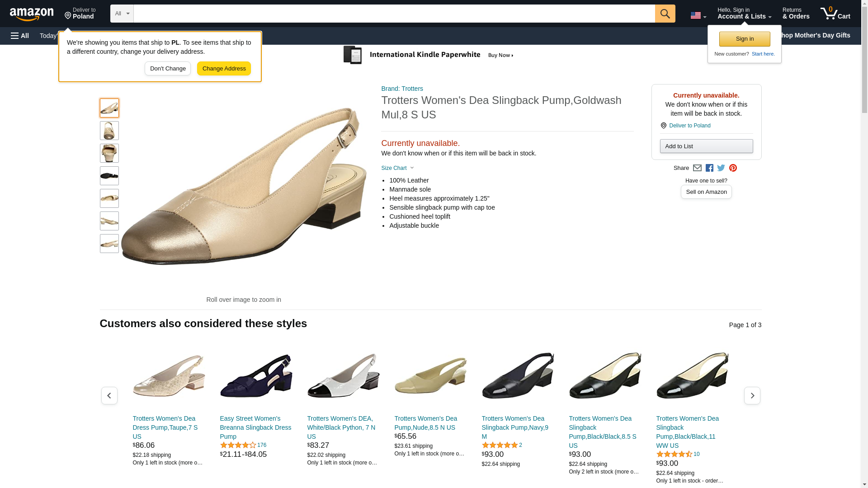Click into the Amazon search field
868x488 pixels.
393,14
